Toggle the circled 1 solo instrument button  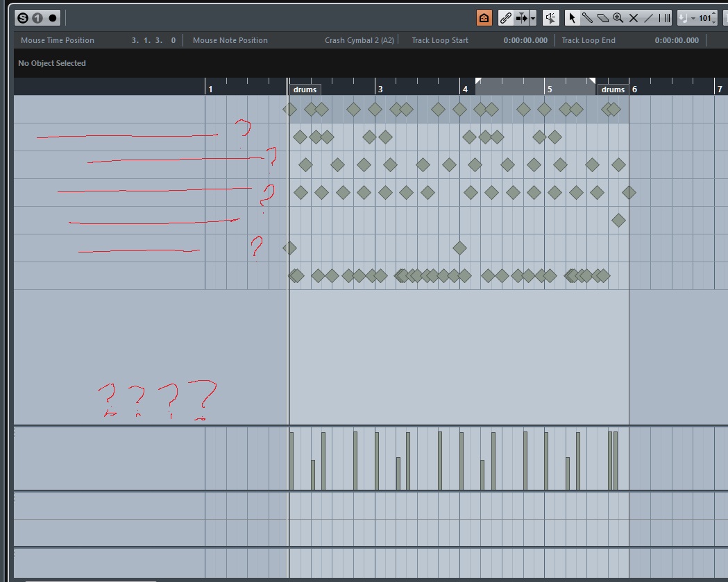pyautogui.click(x=37, y=18)
